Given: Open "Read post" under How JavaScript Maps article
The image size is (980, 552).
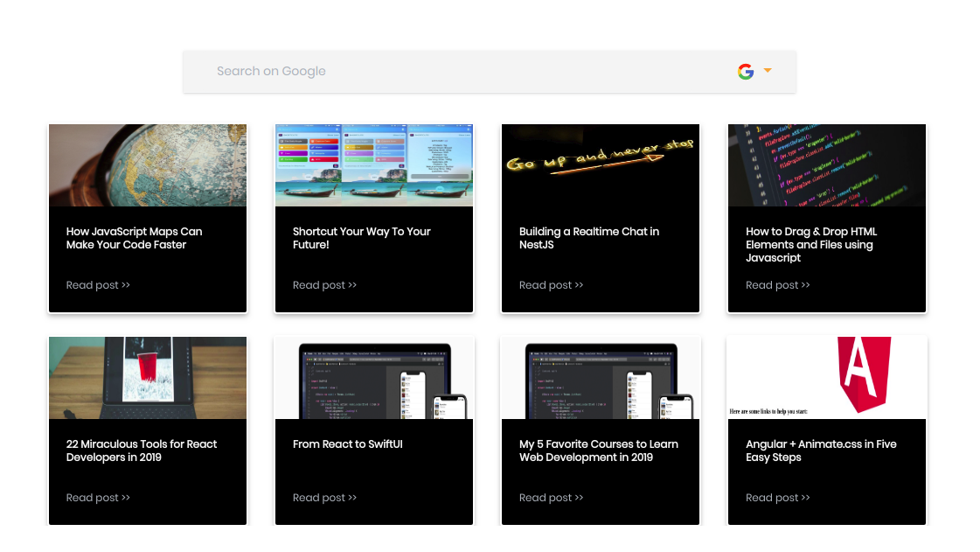Looking at the screenshot, I should [98, 284].
